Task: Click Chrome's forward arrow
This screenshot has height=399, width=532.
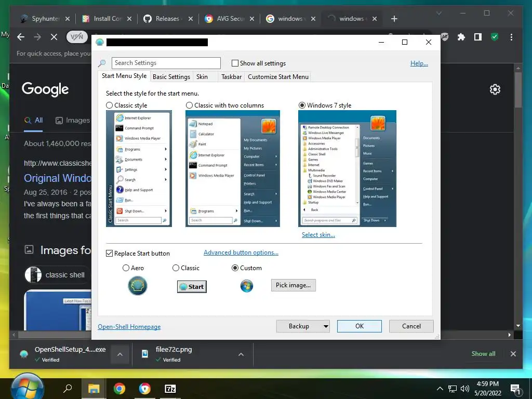Action: (x=37, y=37)
